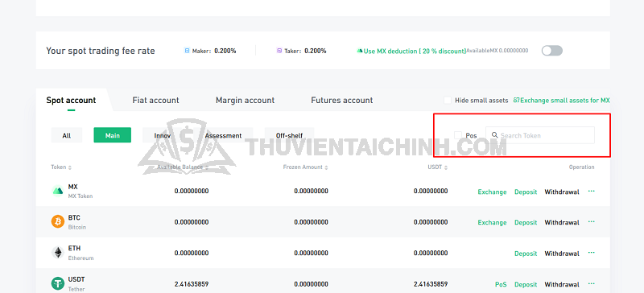644x293 pixels.
Task: Click the USDT available balance 2.41635859
Action: click(192, 284)
